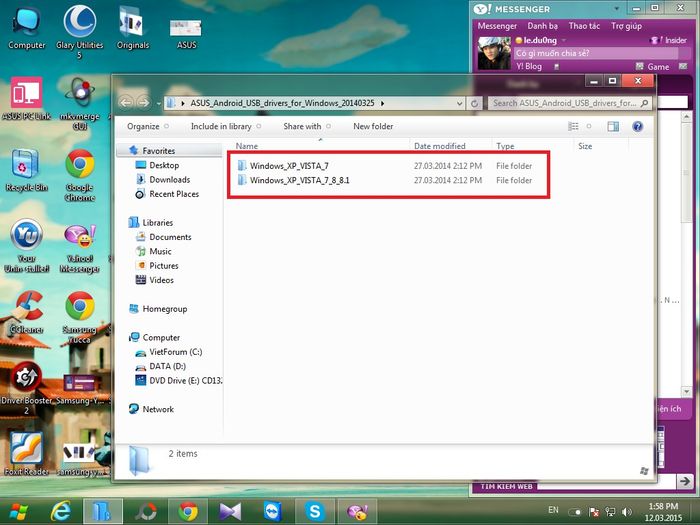Viewport: 700px width, 525px height.
Task: Open Share with dropdown
Action: pyautogui.click(x=307, y=126)
